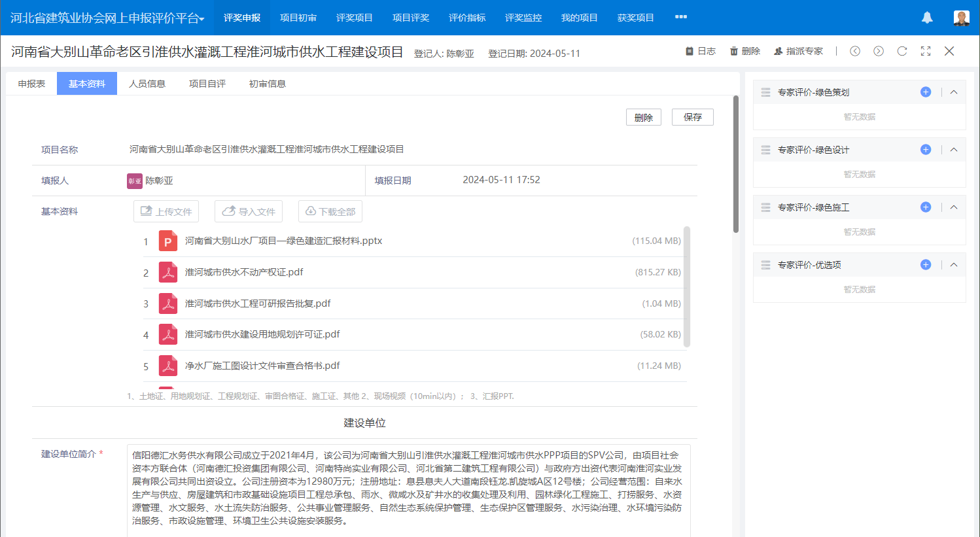The width and height of the screenshot is (980, 537).
Task: Open 评奖监控 in the top navigation
Action: click(523, 18)
